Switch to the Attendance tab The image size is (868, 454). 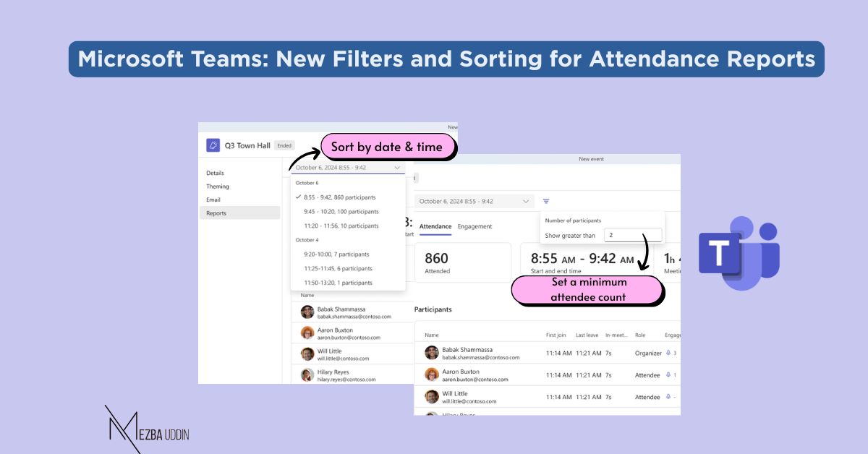[x=435, y=226]
